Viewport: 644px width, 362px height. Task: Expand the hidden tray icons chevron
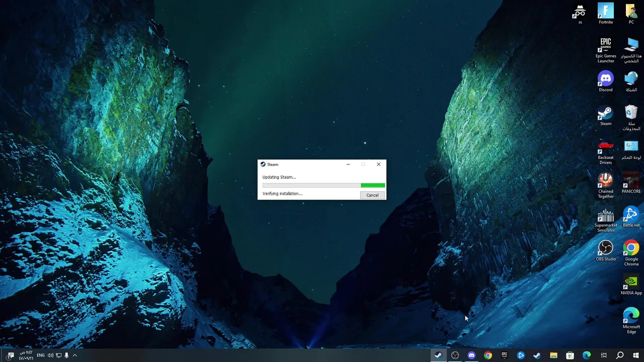[74, 355]
